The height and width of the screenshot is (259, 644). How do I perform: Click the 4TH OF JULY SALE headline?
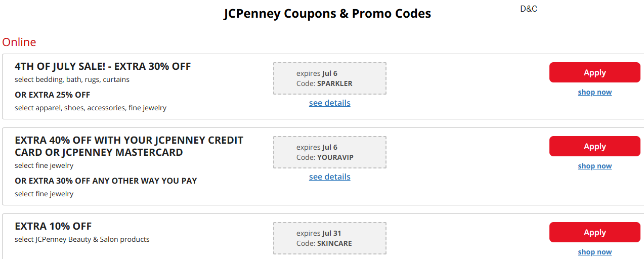click(x=103, y=66)
